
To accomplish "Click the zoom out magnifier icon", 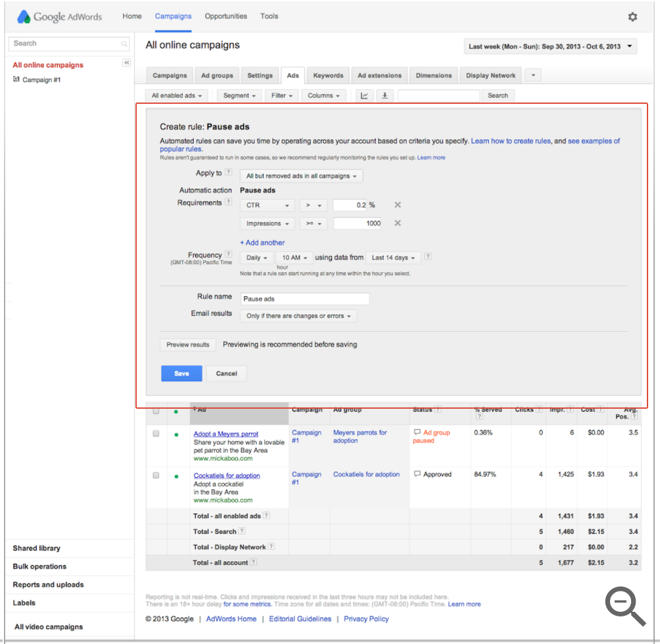I will click(x=625, y=606).
